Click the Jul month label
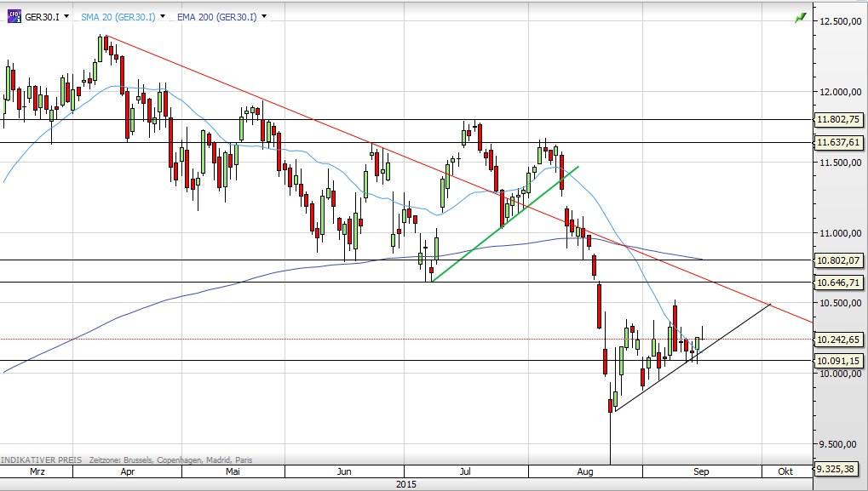The height and width of the screenshot is (491, 868). [466, 471]
